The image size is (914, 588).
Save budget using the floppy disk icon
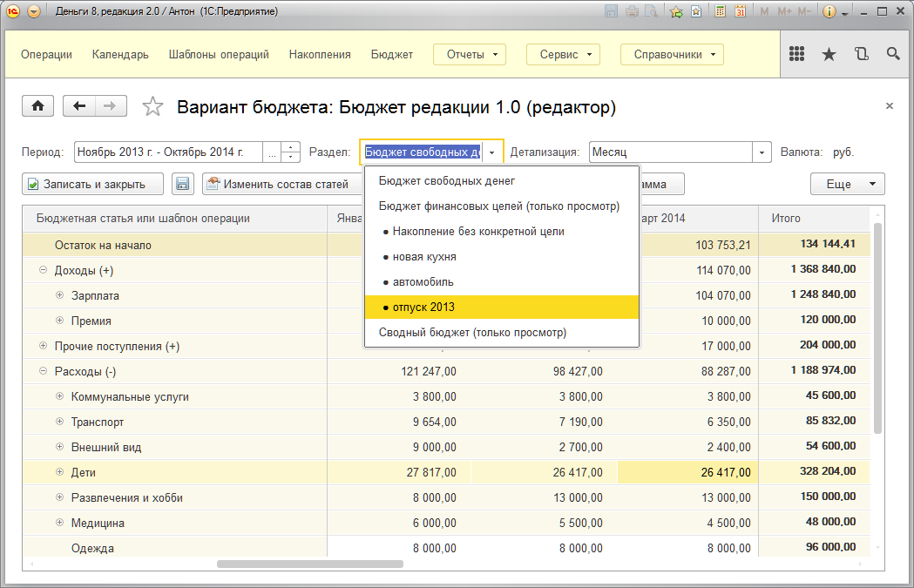point(182,184)
